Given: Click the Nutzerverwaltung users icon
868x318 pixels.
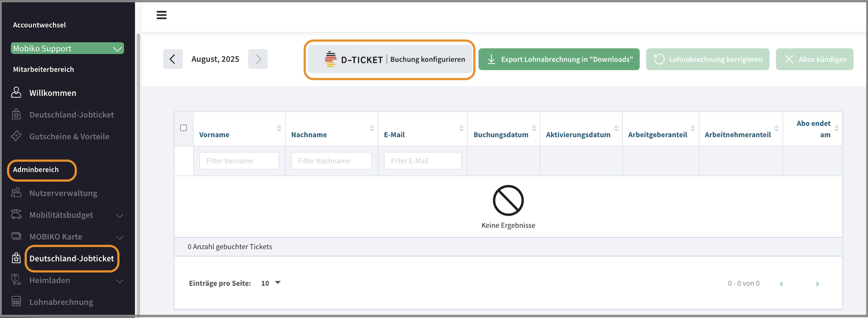Looking at the screenshot, I should (16, 193).
